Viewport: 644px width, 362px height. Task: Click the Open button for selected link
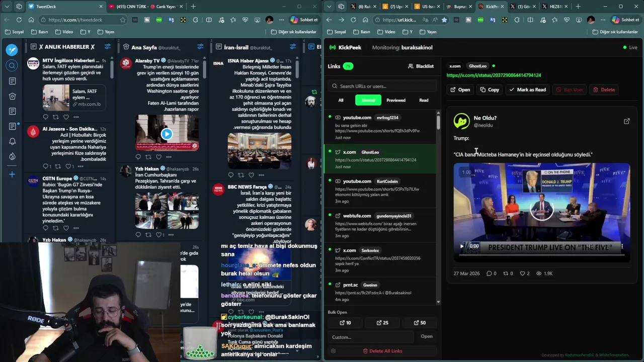[x=460, y=89]
